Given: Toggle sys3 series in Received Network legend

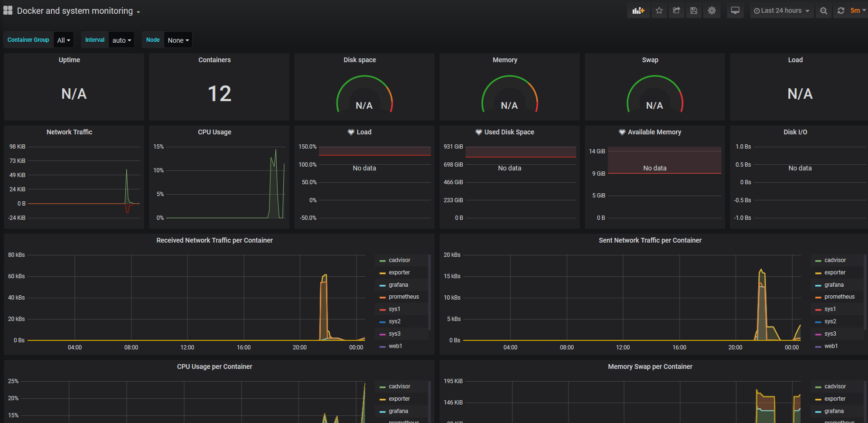Looking at the screenshot, I should (x=394, y=334).
